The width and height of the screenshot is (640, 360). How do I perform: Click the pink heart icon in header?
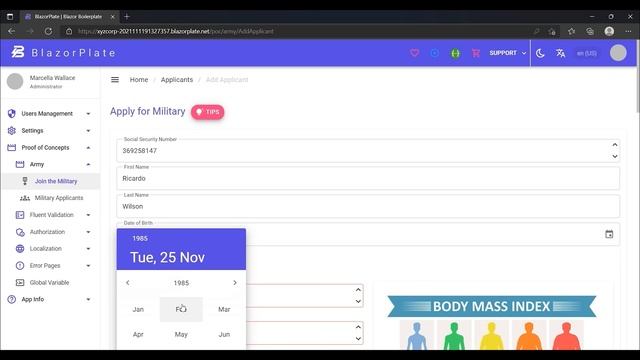click(414, 53)
